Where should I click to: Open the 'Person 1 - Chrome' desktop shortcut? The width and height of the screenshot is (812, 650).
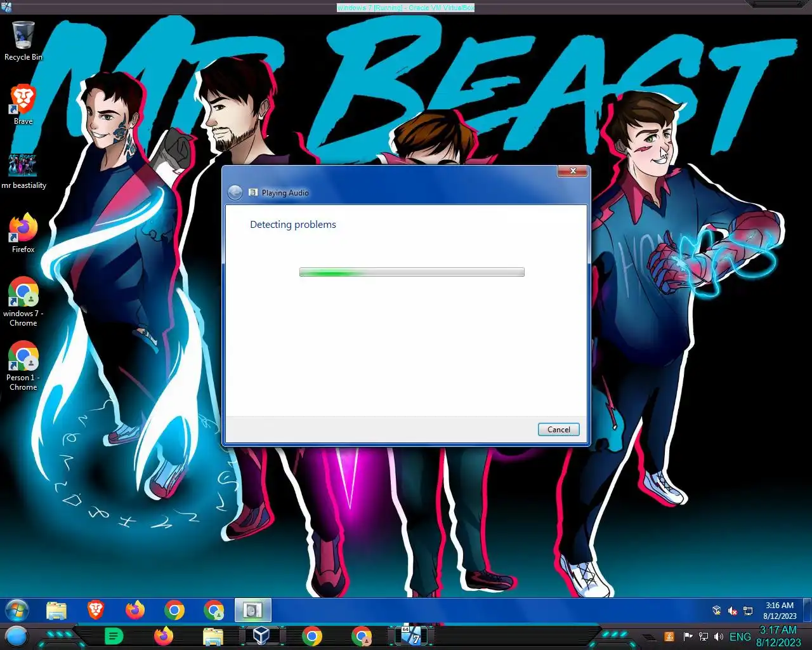click(23, 366)
